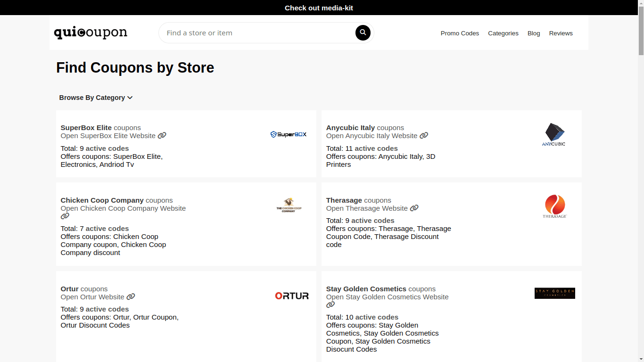Open the Chicken Coop Company logo
This screenshot has height=362, width=644.
coord(289,205)
